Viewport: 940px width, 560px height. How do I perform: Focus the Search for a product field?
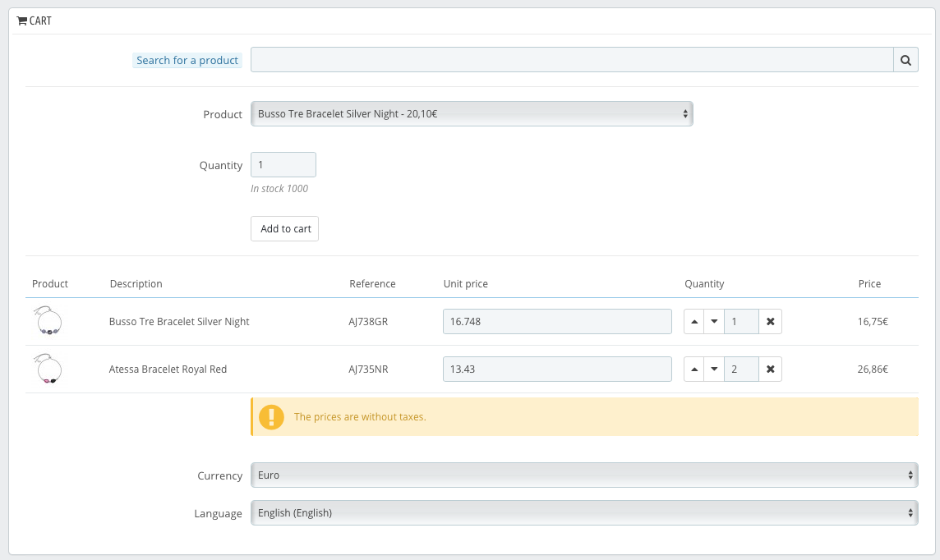[x=571, y=60]
